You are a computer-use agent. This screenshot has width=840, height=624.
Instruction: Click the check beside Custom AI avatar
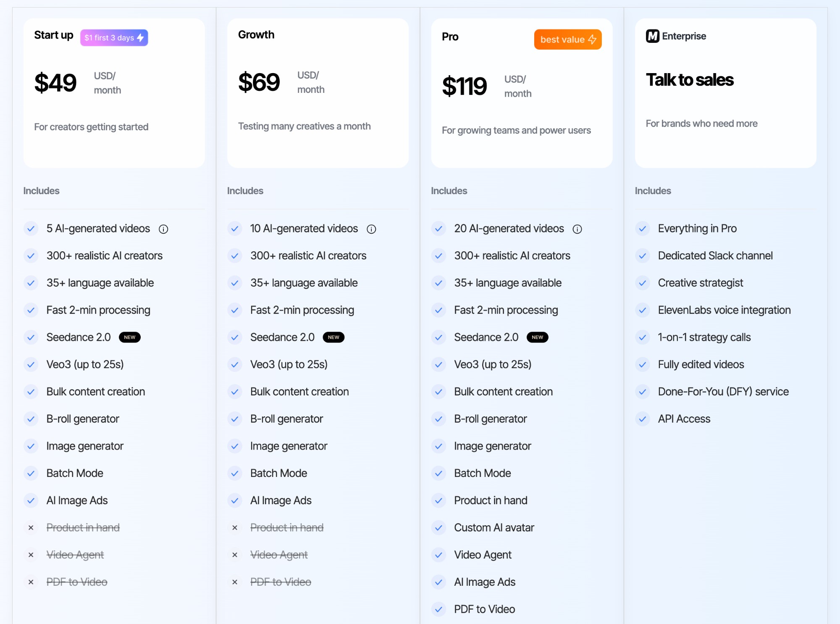(439, 528)
